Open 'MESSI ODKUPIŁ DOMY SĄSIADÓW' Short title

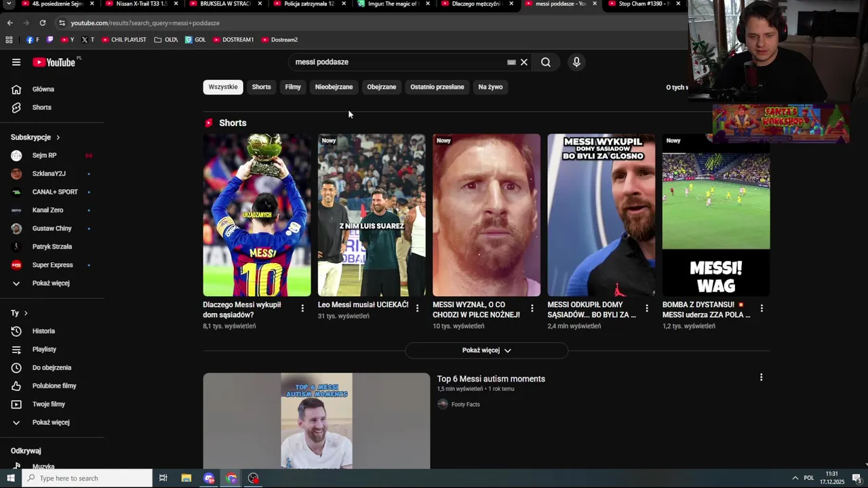click(592, 310)
